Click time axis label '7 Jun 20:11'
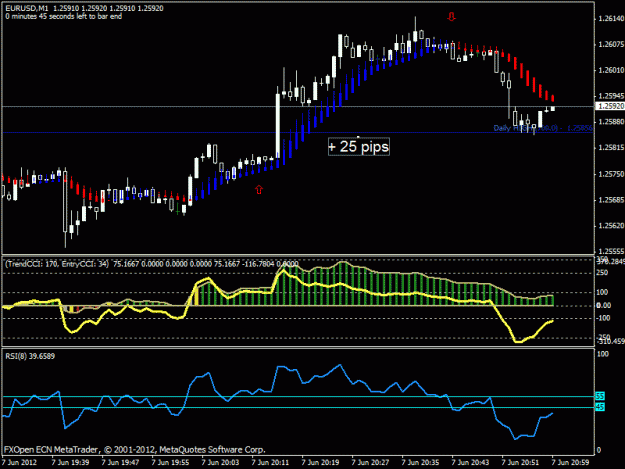This screenshot has height=469, width=625. click(x=271, y=463)
